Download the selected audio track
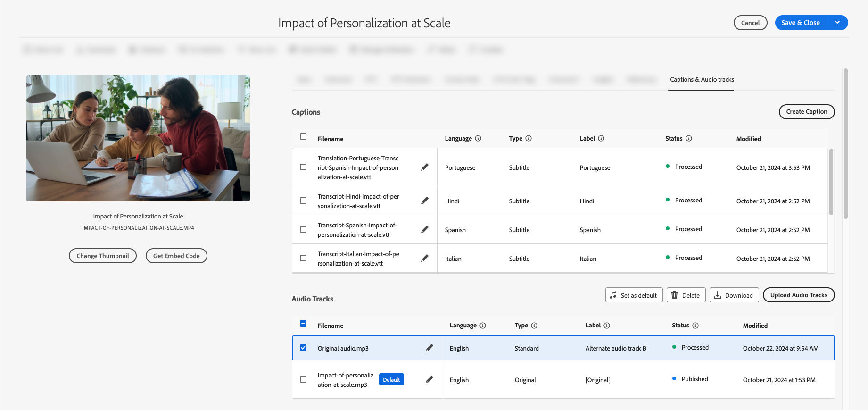This screenshot has width=868, height=410. (x=734, y=295)
